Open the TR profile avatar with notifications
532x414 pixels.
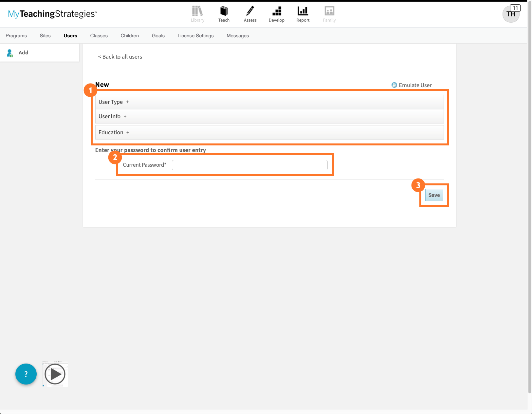point(511,14)
